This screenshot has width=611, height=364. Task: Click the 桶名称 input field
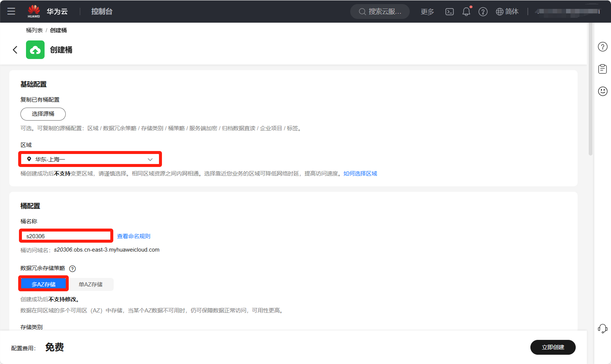coord(66,236)
